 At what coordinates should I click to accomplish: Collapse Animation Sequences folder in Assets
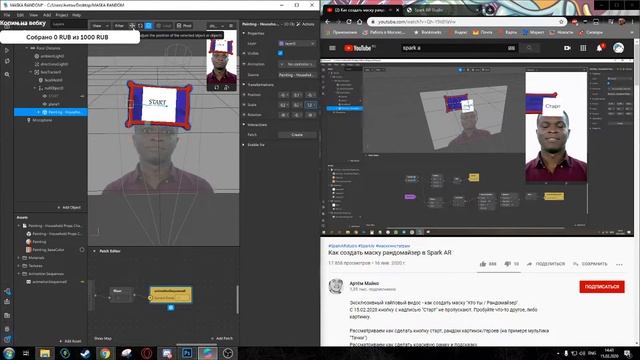(19, 274)
